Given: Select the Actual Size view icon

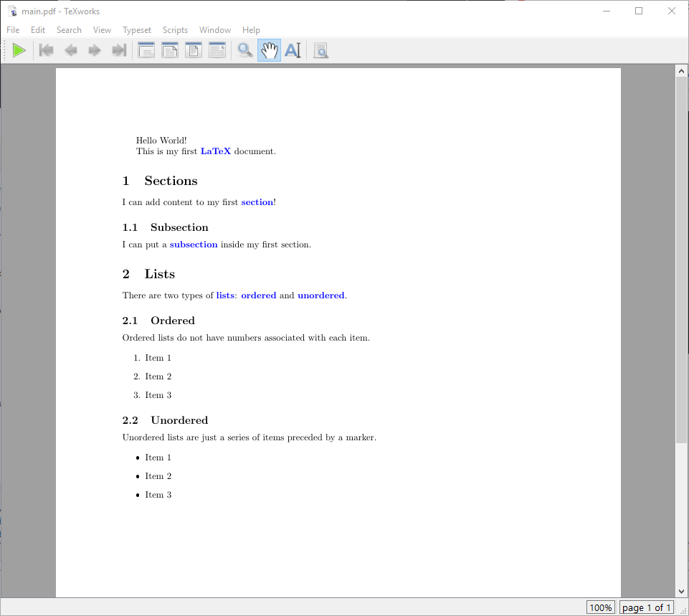Looking at the screenshot, I should coord(146,50).
